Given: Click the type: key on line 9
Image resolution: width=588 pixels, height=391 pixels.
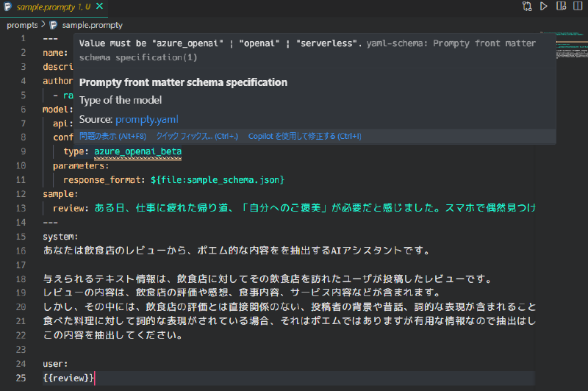Looking at the screenshot, I should (76, 151).
